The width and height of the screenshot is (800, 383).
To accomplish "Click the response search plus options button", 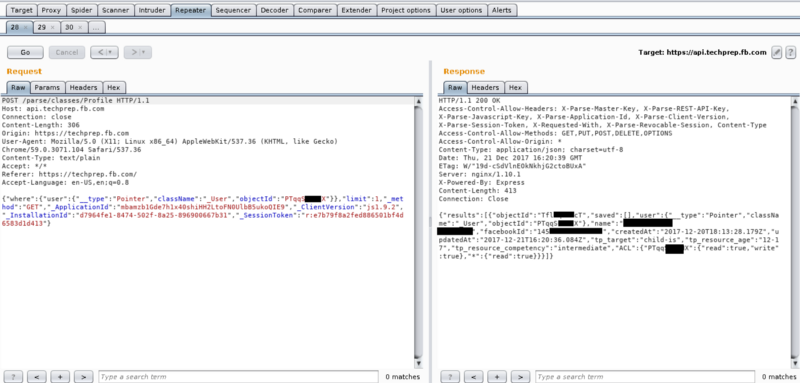I will pyautogui.click(x=497, y=377).
